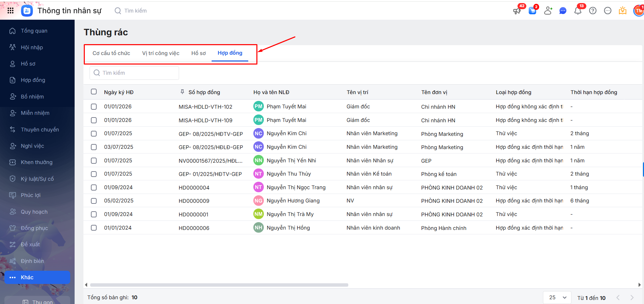Expand the Khác menu in sidebar

coord(37,278)
